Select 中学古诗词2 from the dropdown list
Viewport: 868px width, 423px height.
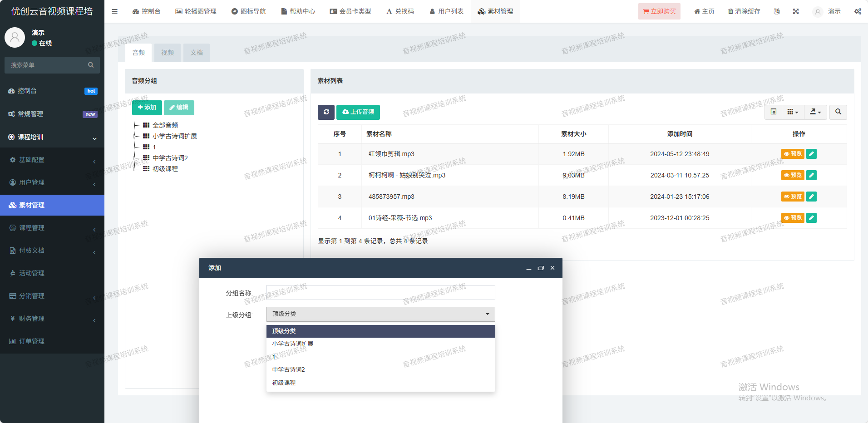289,369
